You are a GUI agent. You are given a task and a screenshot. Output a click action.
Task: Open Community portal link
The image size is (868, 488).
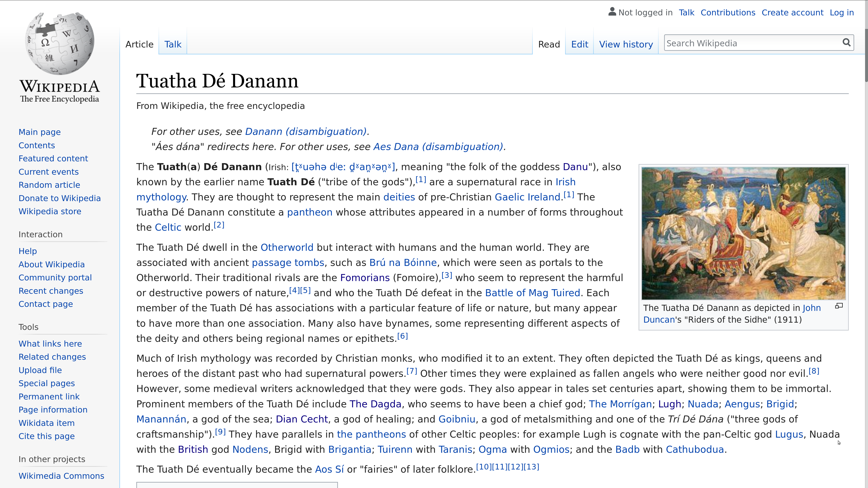[55, 277]
